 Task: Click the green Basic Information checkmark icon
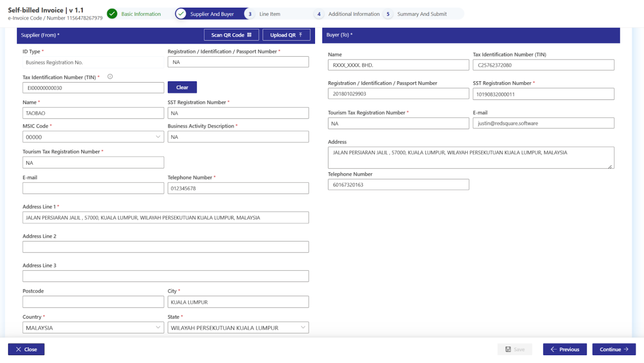[x=112, y=14]
